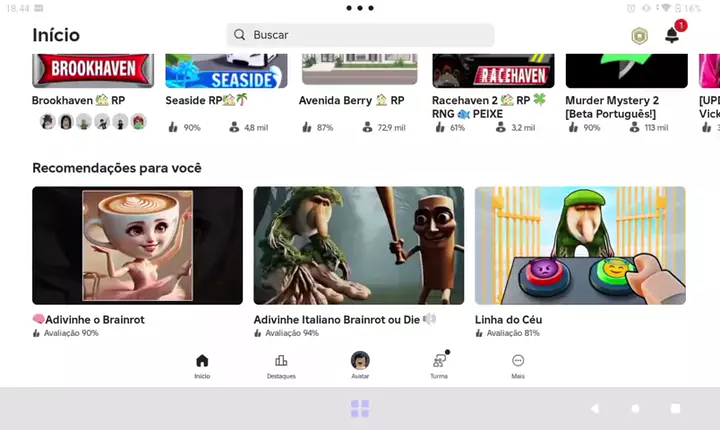Open notifications bell icon
720x430 pixels.
coord(672,36)
